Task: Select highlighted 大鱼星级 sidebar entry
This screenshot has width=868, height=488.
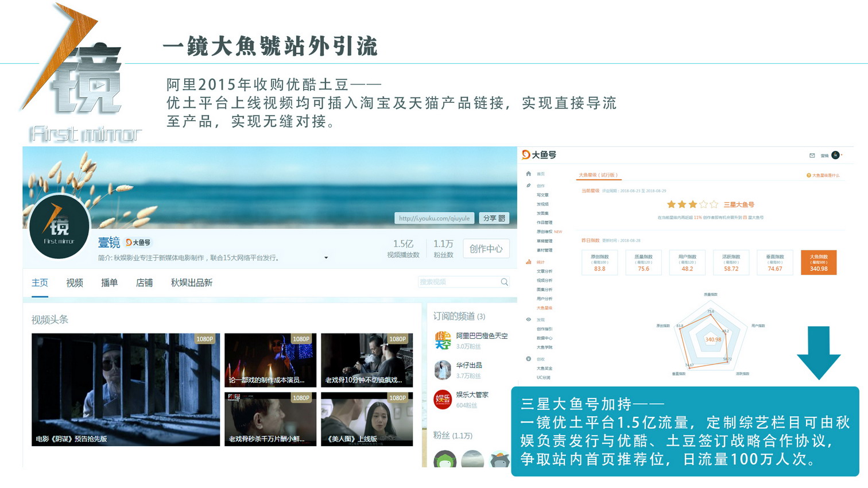Action: pos(544,308)
